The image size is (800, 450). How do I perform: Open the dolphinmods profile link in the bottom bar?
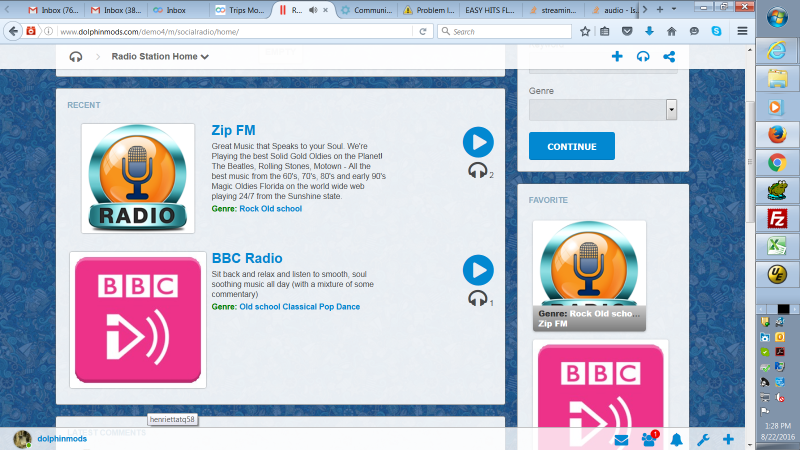tap(62, 439)
